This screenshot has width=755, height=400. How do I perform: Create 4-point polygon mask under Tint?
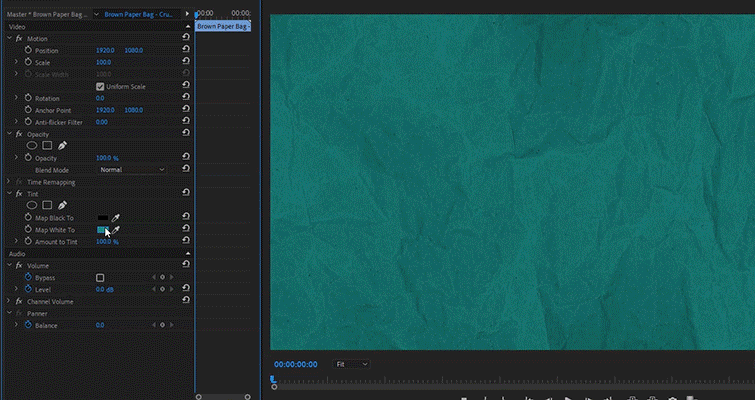point(47,205)
